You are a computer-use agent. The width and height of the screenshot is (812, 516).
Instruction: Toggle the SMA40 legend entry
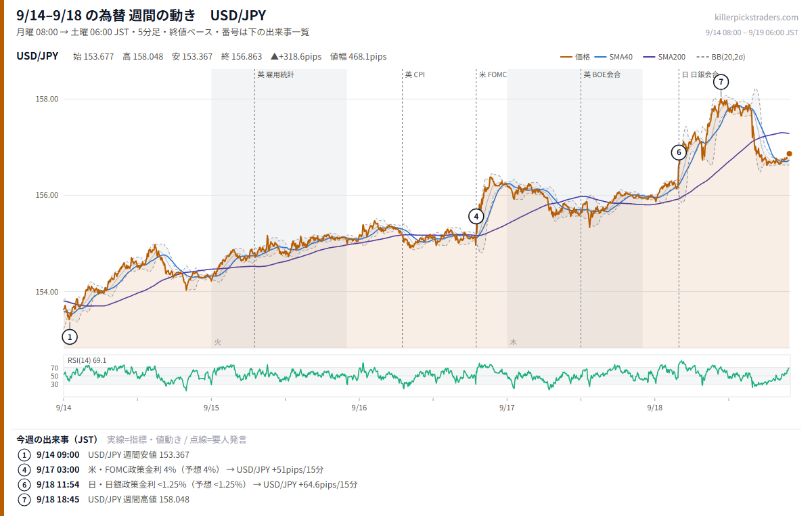point(614,57)
